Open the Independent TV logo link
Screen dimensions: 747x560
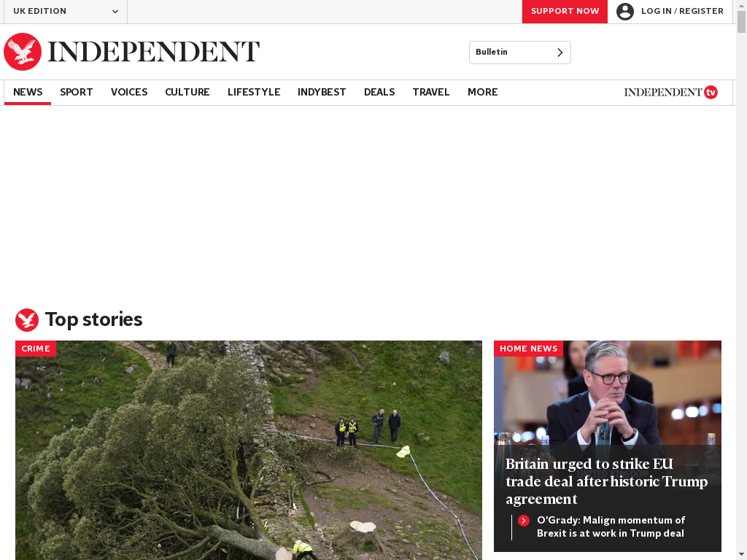(x=671, y=93)
